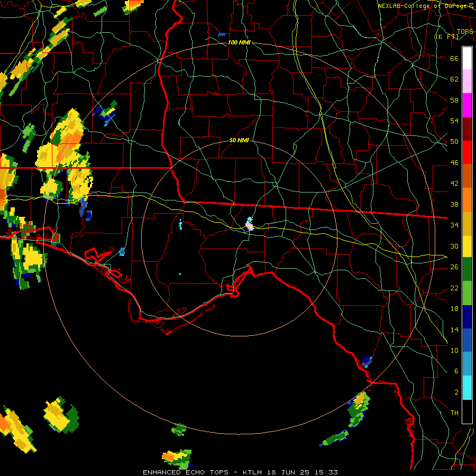Click the legend value '10'
476x476 pixels.
point(454,350)
